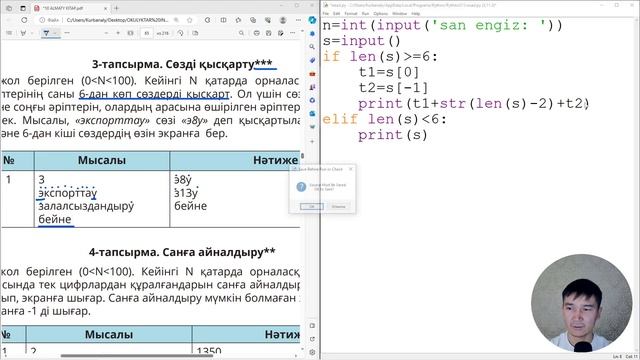The image size is (640, 360).
Task: Click the zoom magnifier in the address bar
Action: coord(176,20)
